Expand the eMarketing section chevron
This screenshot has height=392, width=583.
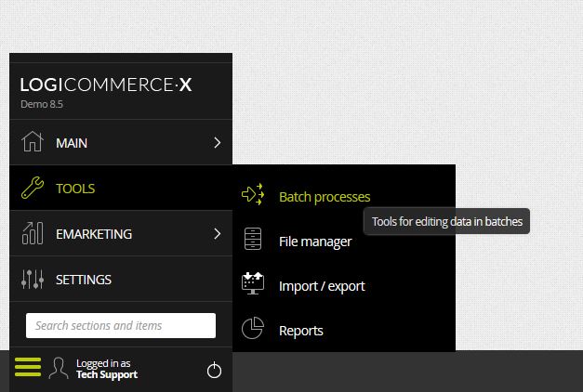[x=218, y=234]
